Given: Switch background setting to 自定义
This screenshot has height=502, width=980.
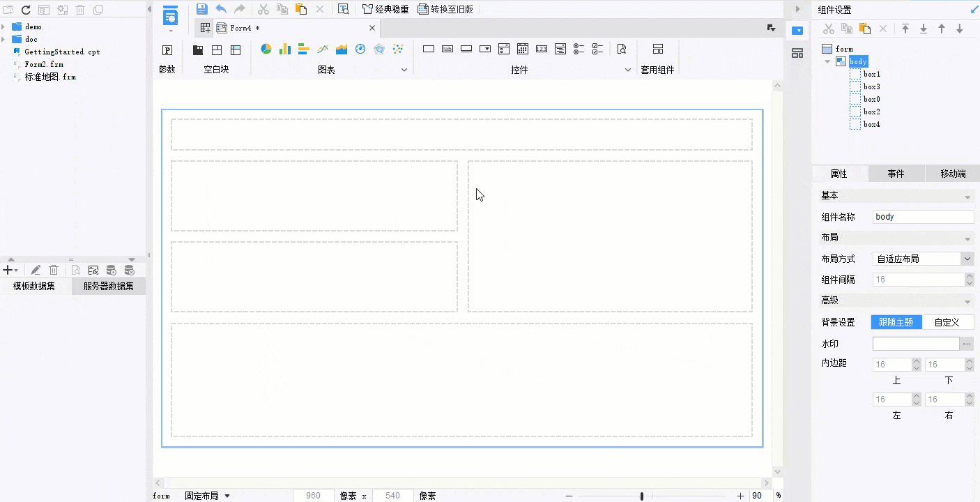Looking at the screenshot, I should pyautogui.click(x=947, y=322).
